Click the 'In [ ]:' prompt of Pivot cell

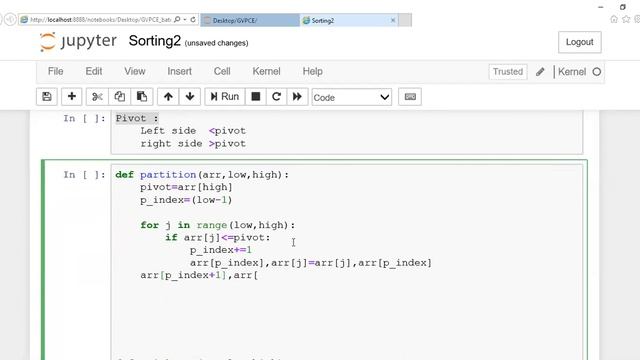coord(84,118)
